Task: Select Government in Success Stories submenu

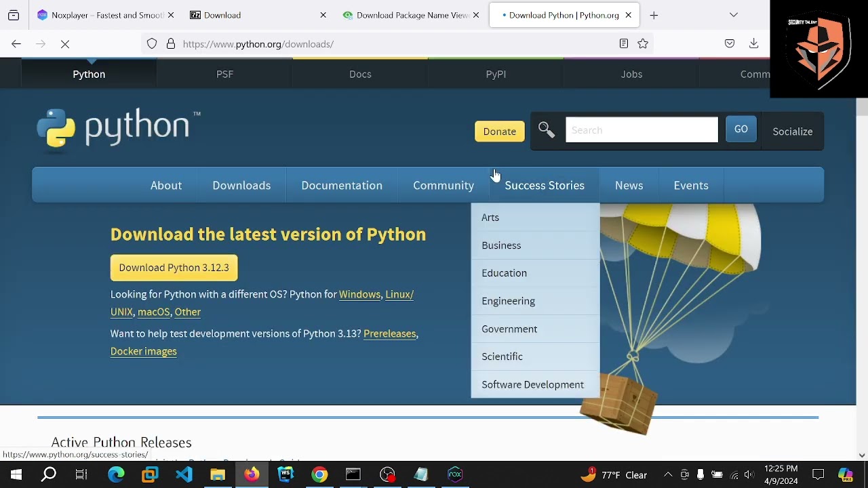Action: pos(536,329)
